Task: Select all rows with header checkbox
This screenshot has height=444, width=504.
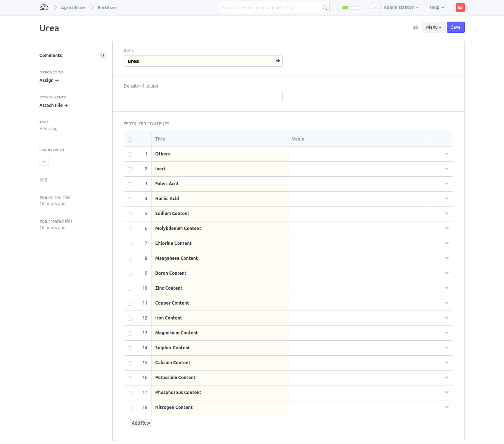Action: pos(130,139)
